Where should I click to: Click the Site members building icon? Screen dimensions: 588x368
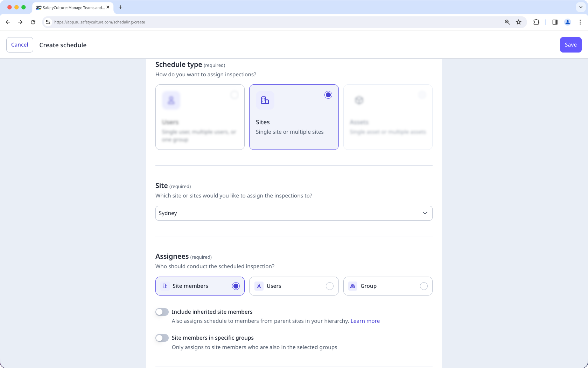pos(165,286)
